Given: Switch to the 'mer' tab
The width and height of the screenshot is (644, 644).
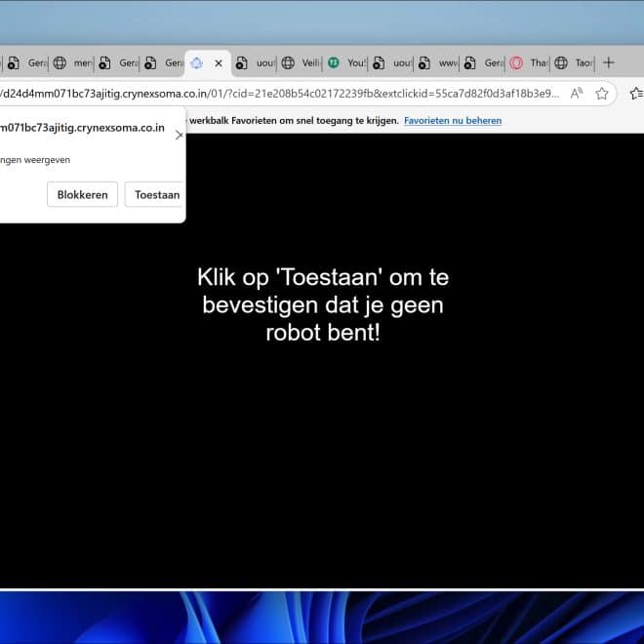Looking at the screenshot, I should 72,62.
